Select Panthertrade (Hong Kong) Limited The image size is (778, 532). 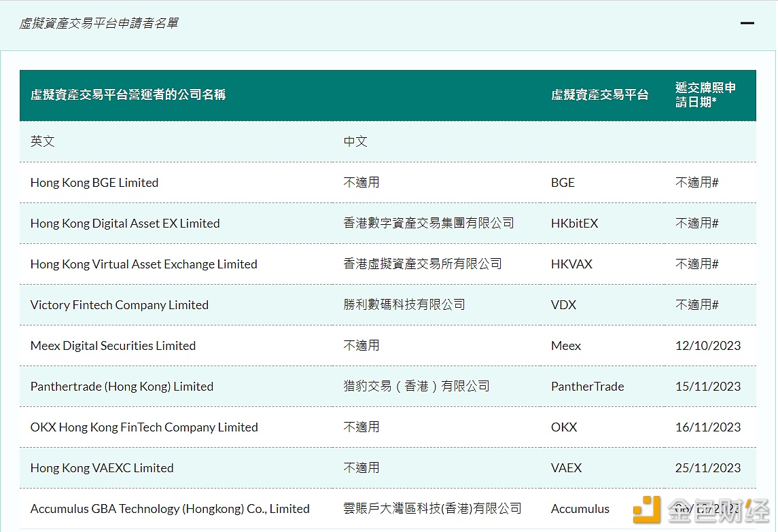coord(122,386)
